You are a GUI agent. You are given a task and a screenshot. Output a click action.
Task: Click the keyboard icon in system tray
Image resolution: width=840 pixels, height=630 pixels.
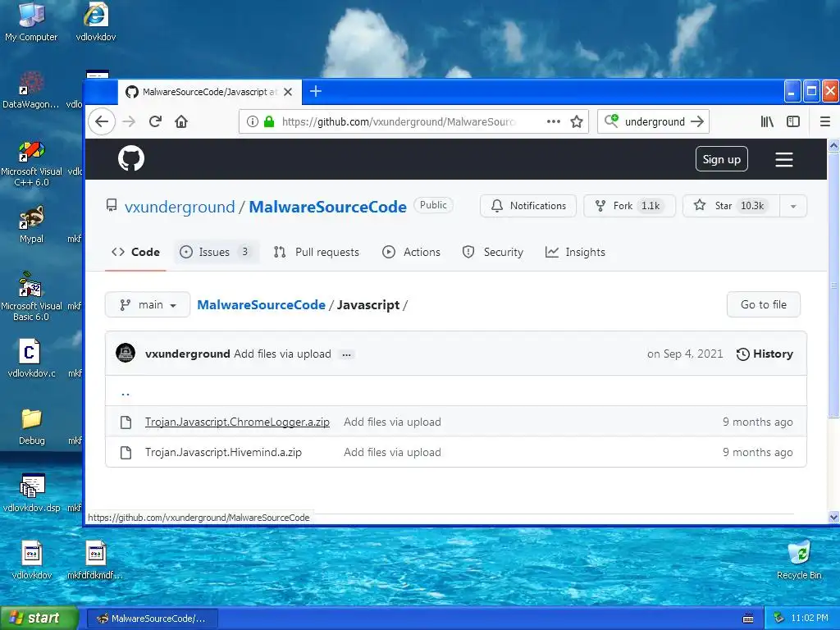[748, 619]
